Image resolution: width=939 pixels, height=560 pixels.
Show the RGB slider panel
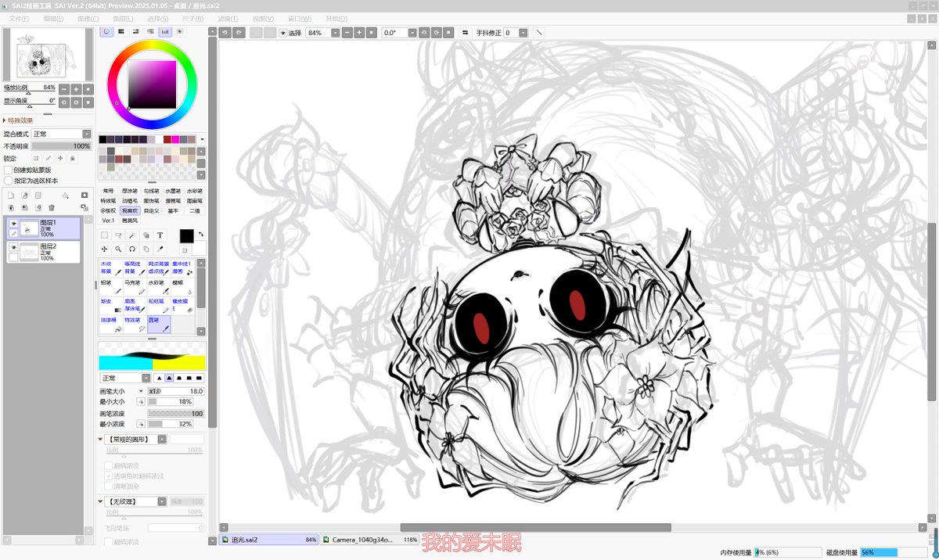[x=121, y=31]
